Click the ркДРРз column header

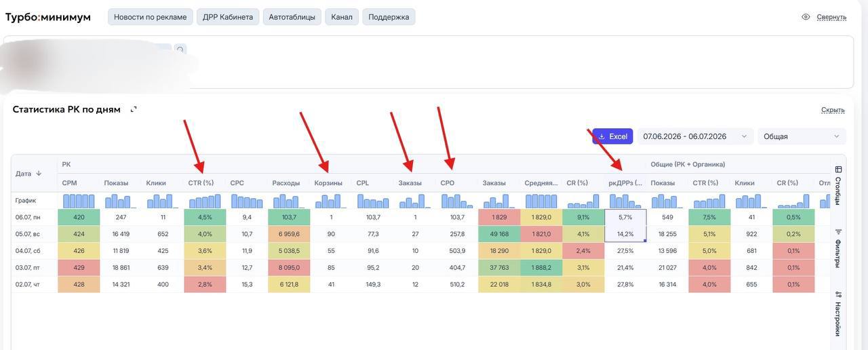625,183
